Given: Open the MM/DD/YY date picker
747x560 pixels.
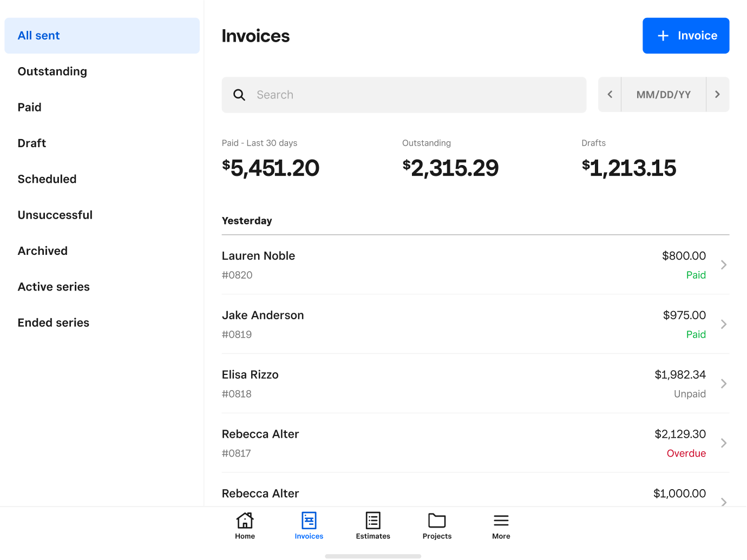Looking at the screenshot, I should (664, 95).
